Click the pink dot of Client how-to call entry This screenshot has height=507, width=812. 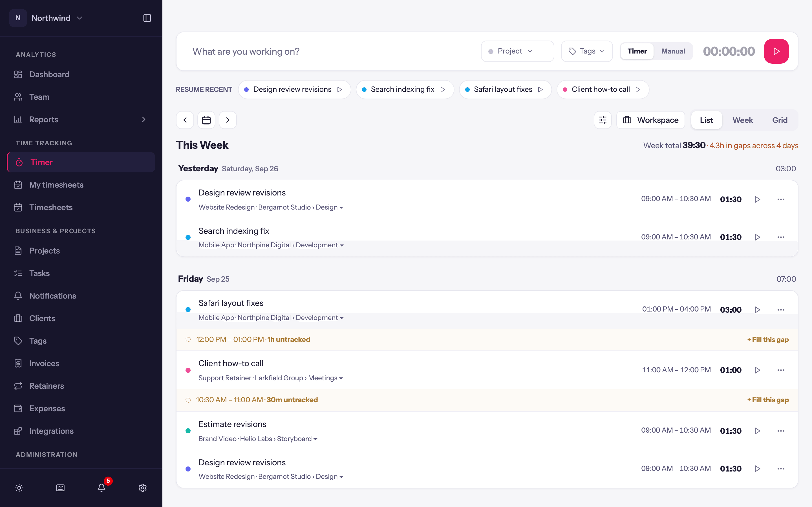click(188, 370)
